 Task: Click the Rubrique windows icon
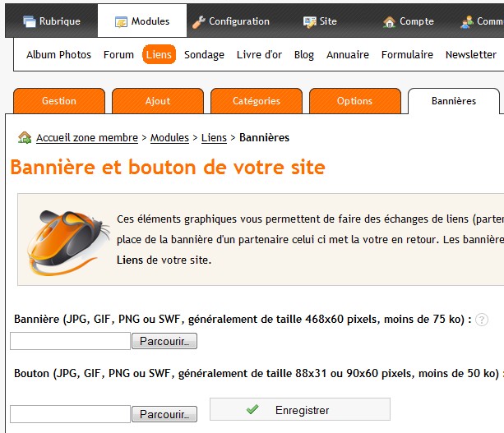30,21
